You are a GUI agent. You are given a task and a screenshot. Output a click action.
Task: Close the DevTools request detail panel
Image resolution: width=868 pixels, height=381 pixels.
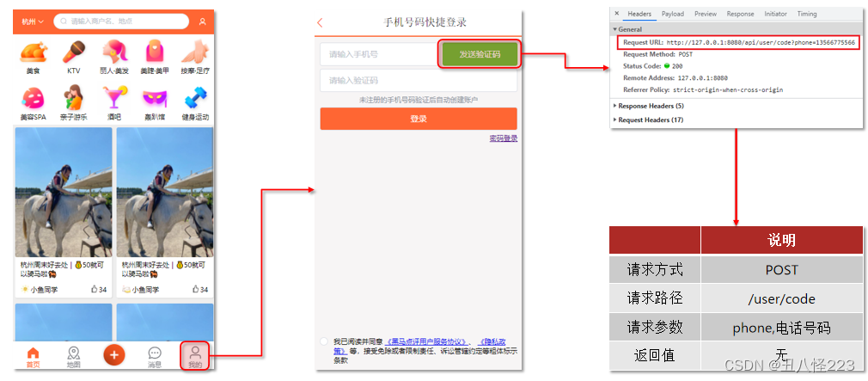point(617,14)
